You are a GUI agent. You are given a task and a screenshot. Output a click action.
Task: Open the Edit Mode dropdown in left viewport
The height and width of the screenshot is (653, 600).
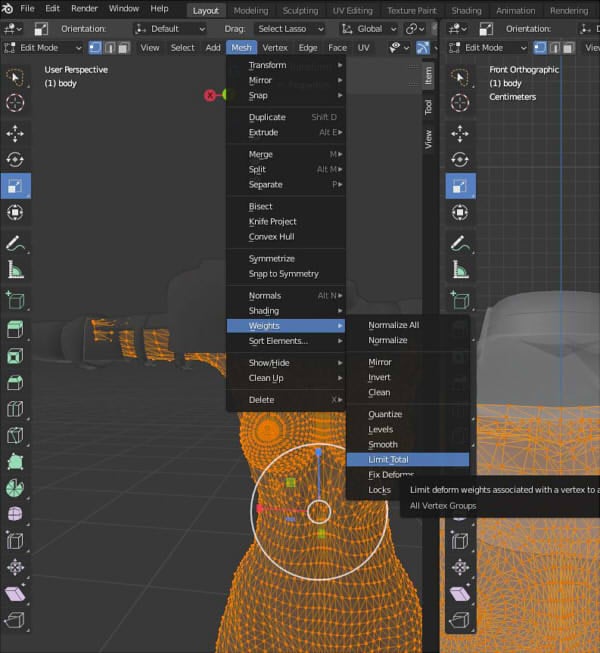42,48
